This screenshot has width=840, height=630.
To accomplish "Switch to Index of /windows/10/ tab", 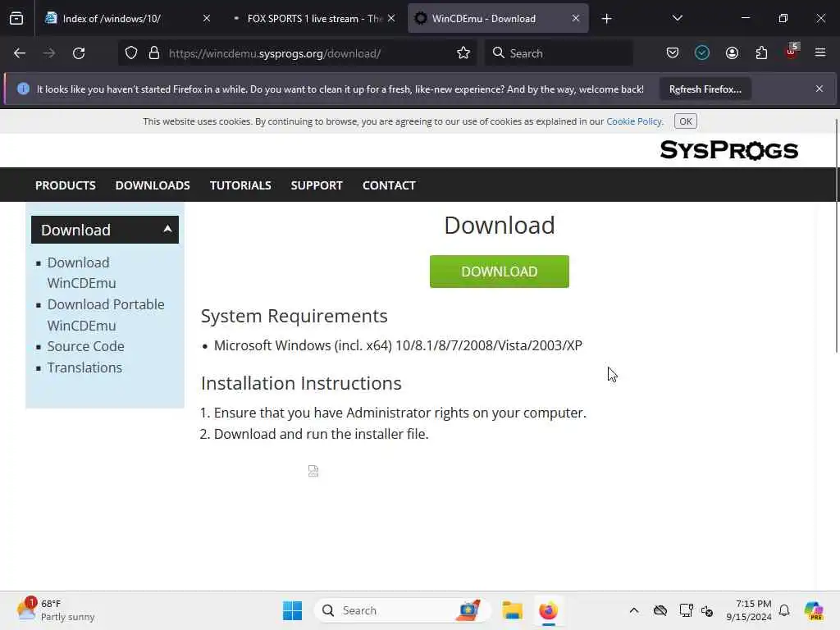I will coord(112,19).
